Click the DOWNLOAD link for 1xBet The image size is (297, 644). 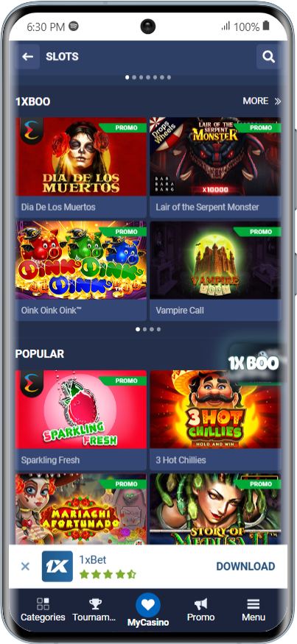pos(245,567)
